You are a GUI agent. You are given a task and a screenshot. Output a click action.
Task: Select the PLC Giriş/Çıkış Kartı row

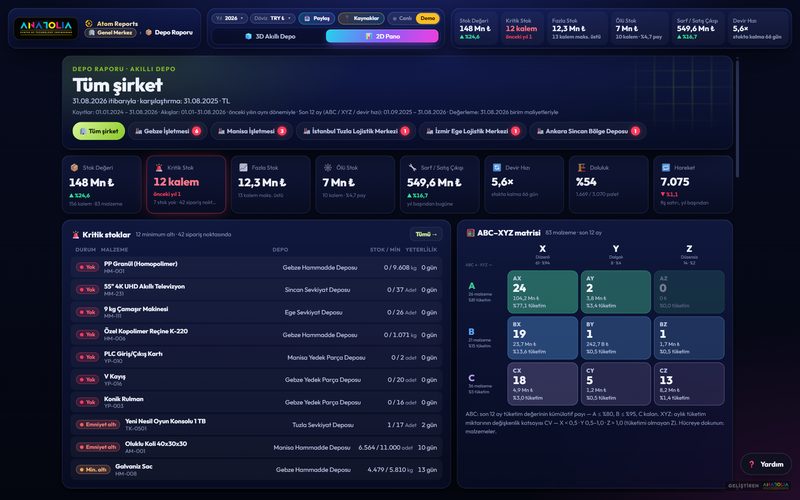click(x=256, y=357)
